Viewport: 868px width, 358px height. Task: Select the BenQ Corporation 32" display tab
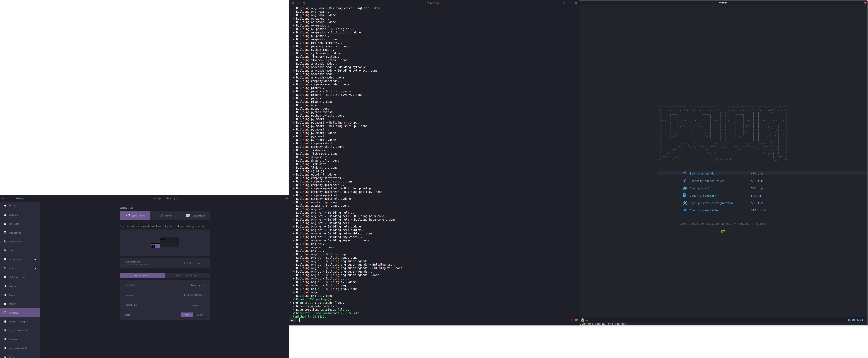pyautogui.click(x=187, y=275)
